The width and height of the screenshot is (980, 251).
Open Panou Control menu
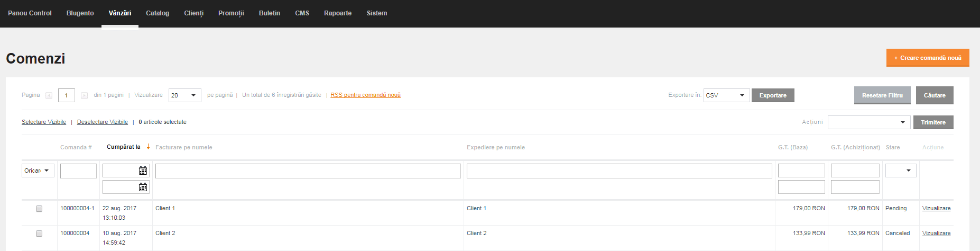pyautogui.click(x=30, y=13)
